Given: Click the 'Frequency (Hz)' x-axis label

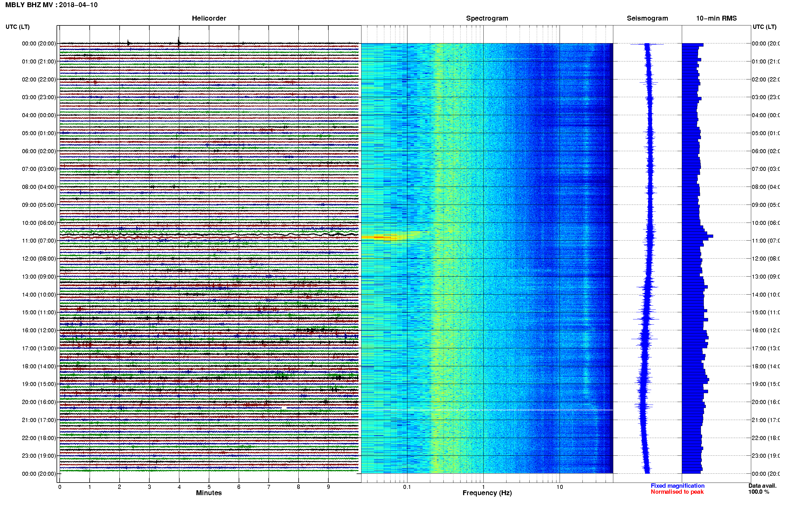Looking at the screenshot, I should tap(487, 493).
